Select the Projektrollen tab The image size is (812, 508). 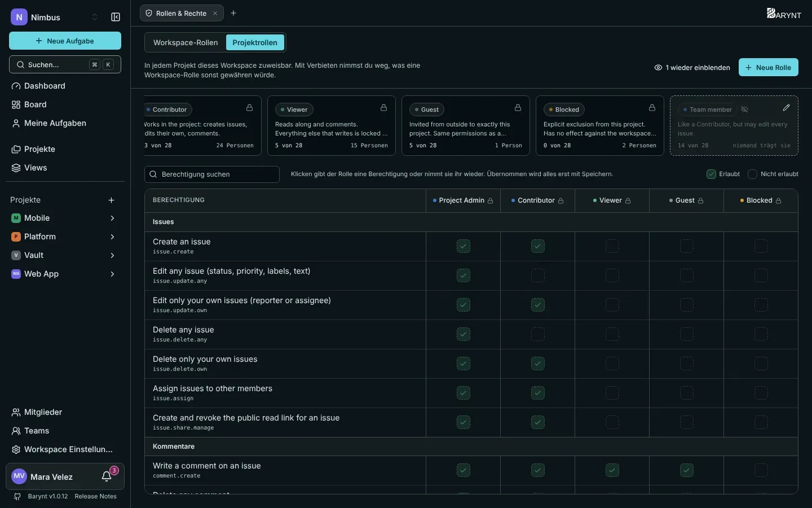tap(255, 42)
